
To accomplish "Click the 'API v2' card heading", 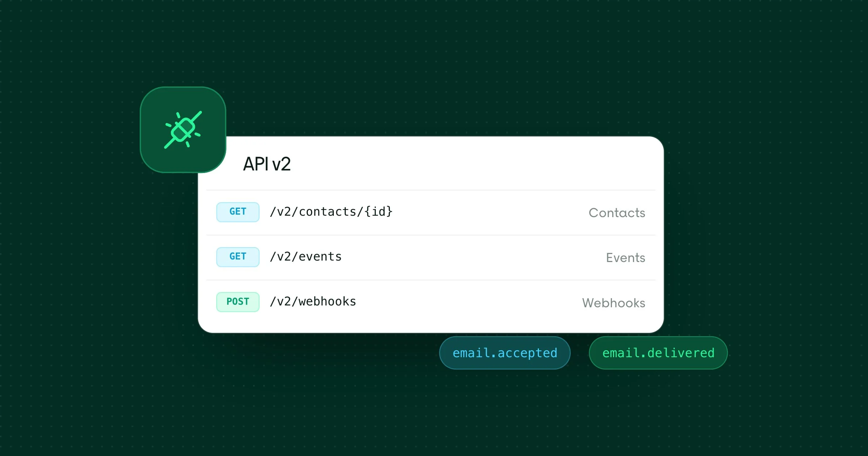I will point(267,164).
